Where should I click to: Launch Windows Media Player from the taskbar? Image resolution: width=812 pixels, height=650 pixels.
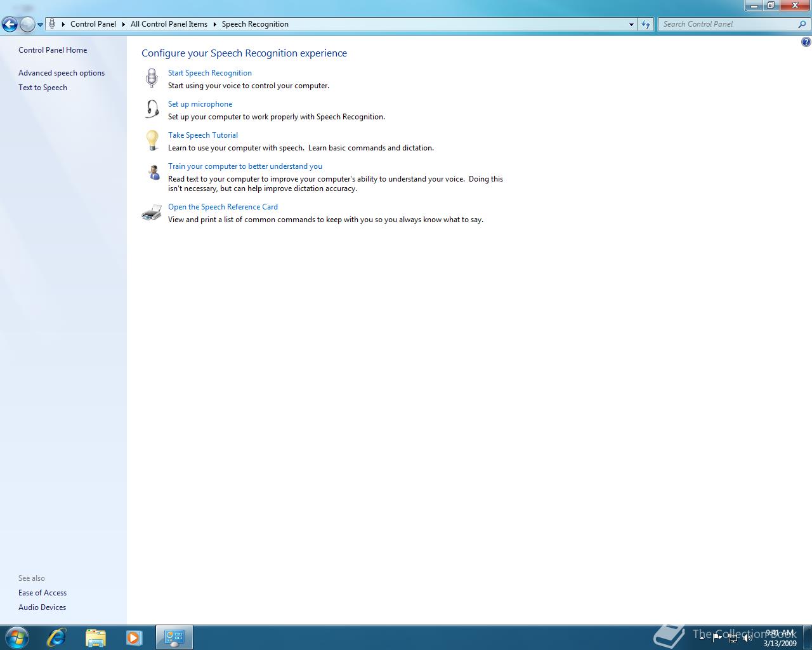(134, 637)
